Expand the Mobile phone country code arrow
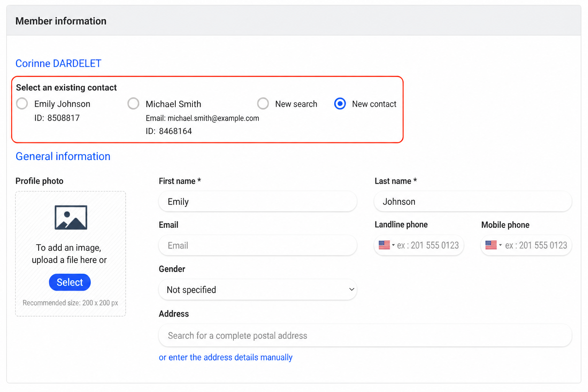 pos(500,245)
